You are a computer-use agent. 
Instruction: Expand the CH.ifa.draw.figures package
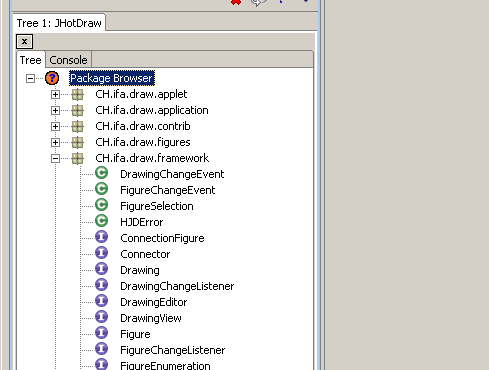click(55, 142)
